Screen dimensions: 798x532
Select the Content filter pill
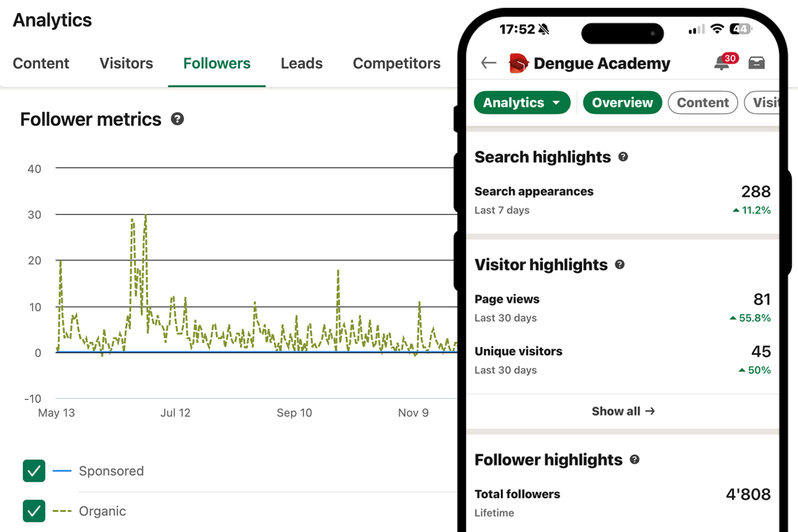[x=703, y=102]
